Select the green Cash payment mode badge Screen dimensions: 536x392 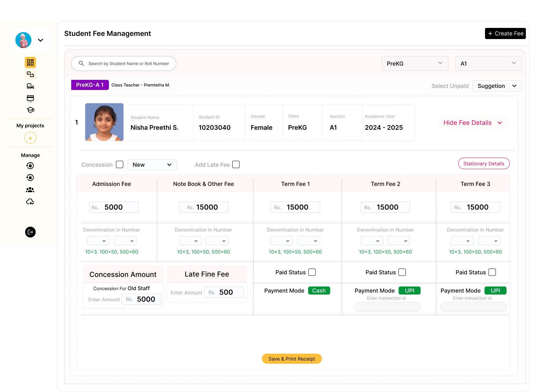click(x=319, y=291)
